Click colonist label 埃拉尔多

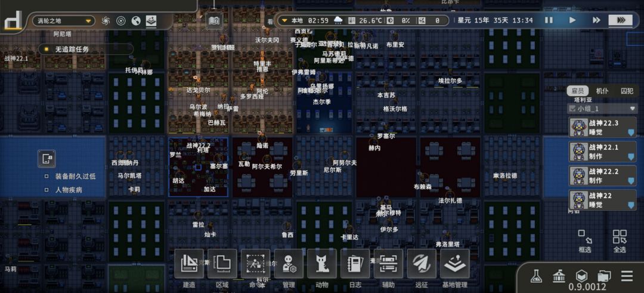[x=450, y=81]
